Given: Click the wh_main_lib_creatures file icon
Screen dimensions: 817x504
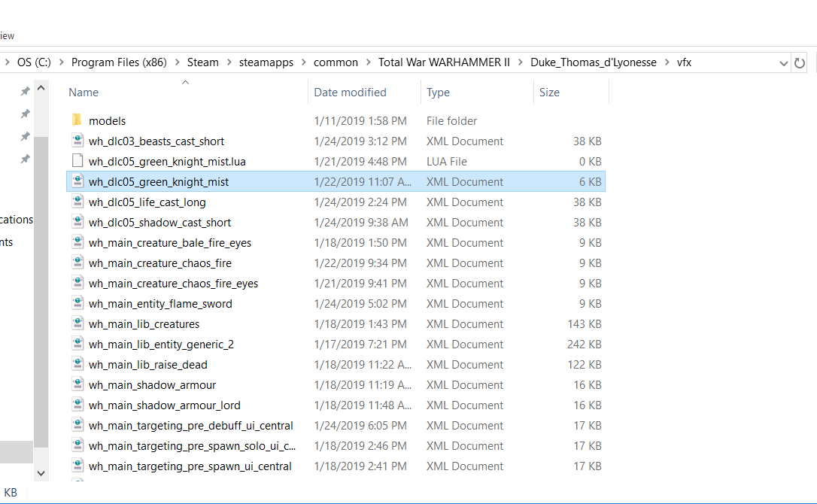Looking at the screenshot, I should [77, 323].
